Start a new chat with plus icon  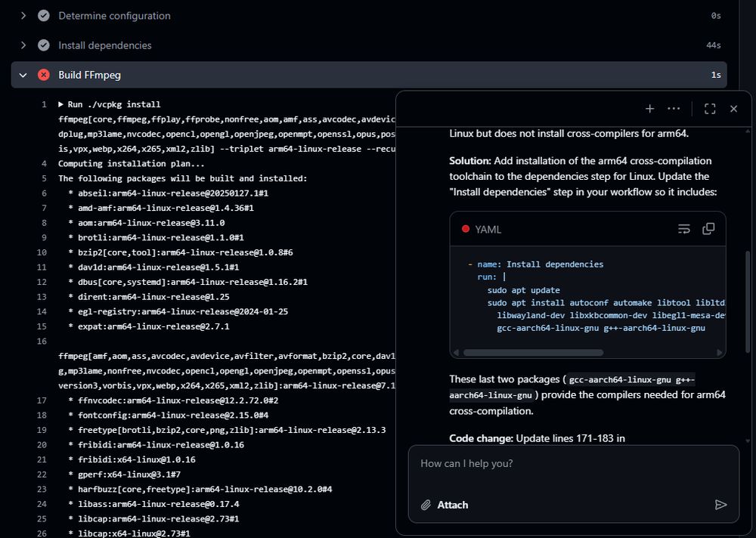649,109
